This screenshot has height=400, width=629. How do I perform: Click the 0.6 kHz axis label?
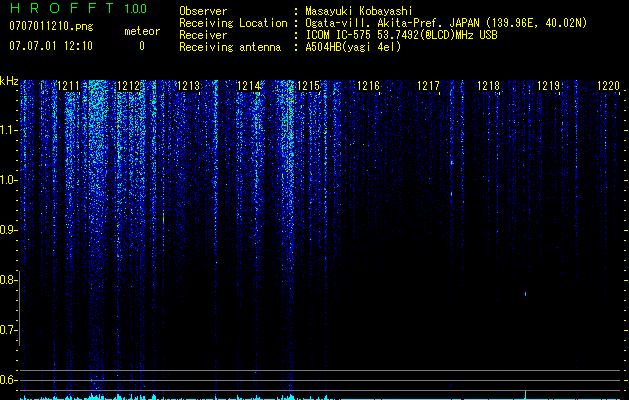tap(8, 380)
